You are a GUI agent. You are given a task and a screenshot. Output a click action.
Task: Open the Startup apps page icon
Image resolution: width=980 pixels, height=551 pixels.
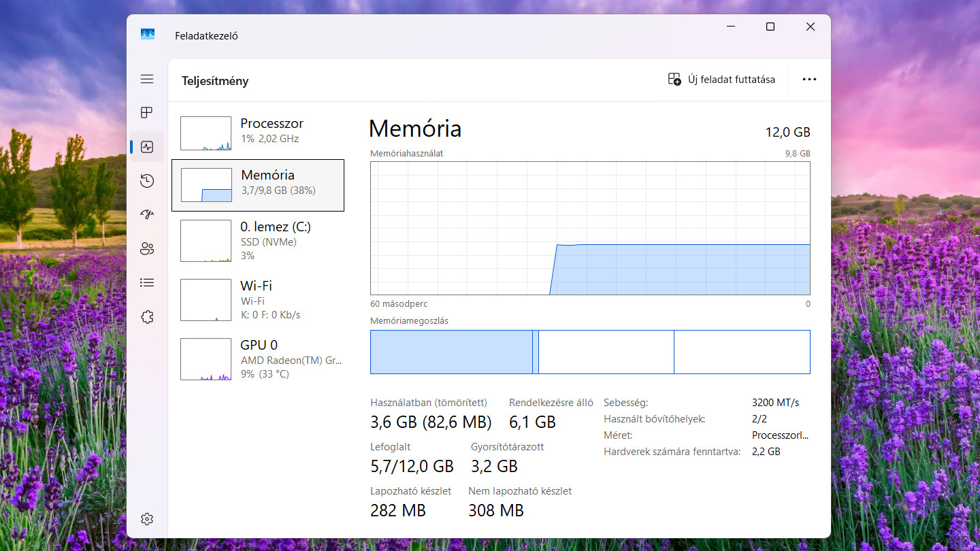pos(147,215)
